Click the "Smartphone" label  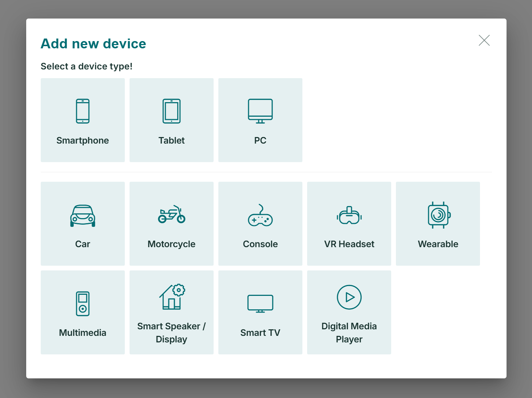[x=83, y=141]
